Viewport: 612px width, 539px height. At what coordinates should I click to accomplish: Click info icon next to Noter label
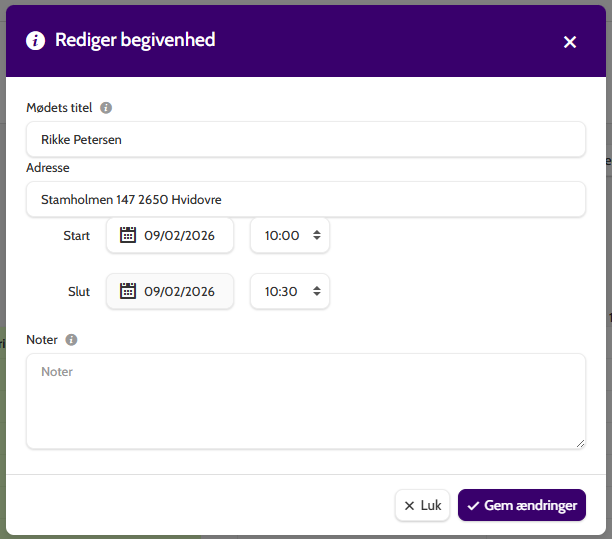click(x=71, y=340)
